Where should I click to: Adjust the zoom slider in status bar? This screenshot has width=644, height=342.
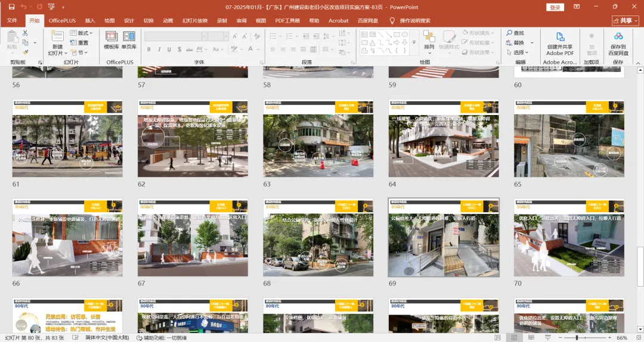577,337
